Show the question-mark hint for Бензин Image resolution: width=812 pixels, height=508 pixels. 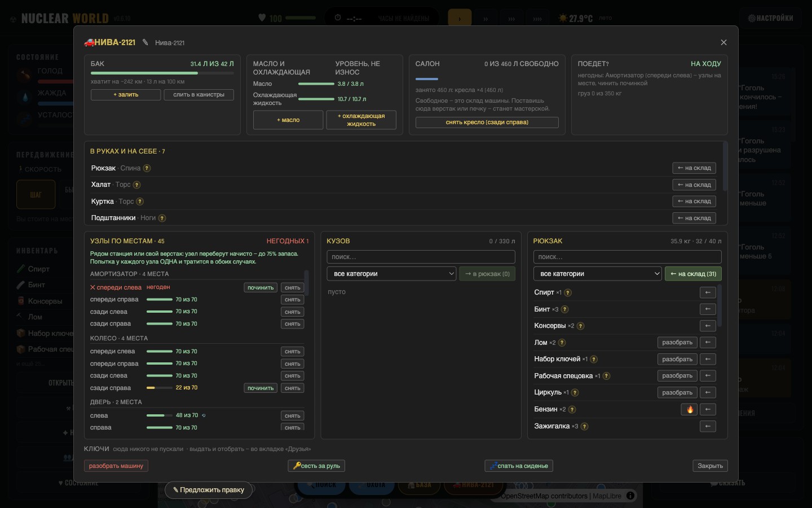[x=572, y=409]
